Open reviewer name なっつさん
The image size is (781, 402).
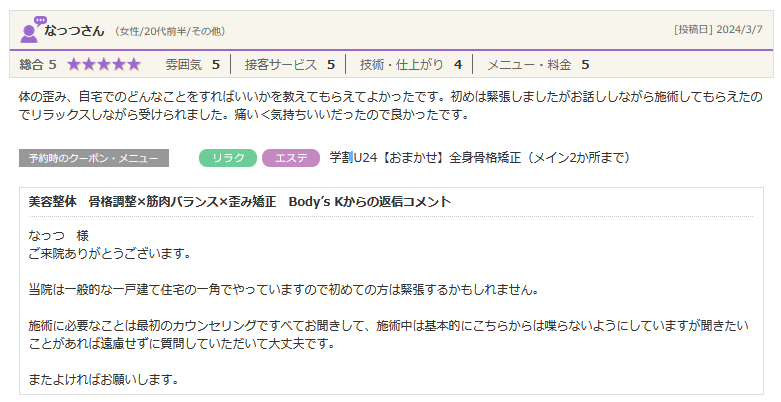pyautogui.click(x=76, y=31)
